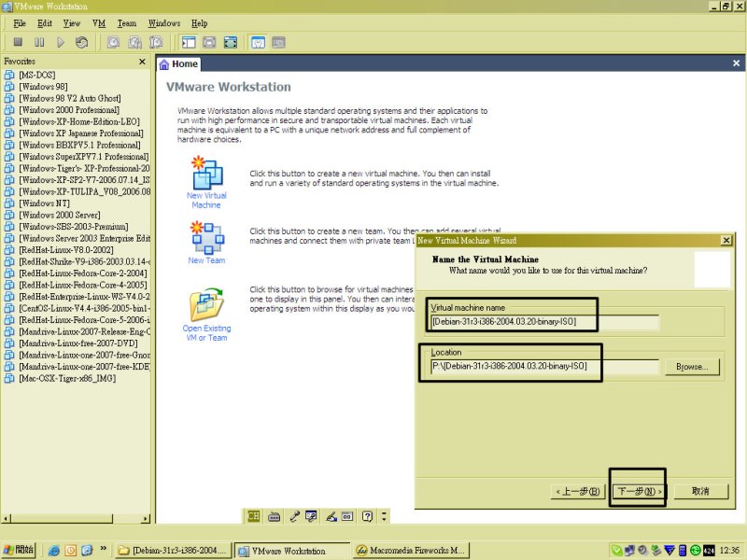Select [Windows 98] in Favorites
This screenshot has width=747, height=560.
(43, 87)
